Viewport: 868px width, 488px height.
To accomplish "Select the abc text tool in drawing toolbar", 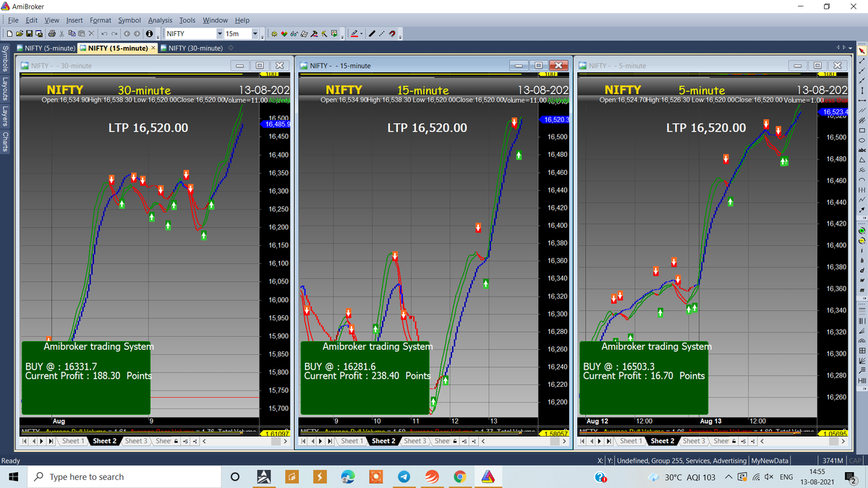I will click(861, 150).
